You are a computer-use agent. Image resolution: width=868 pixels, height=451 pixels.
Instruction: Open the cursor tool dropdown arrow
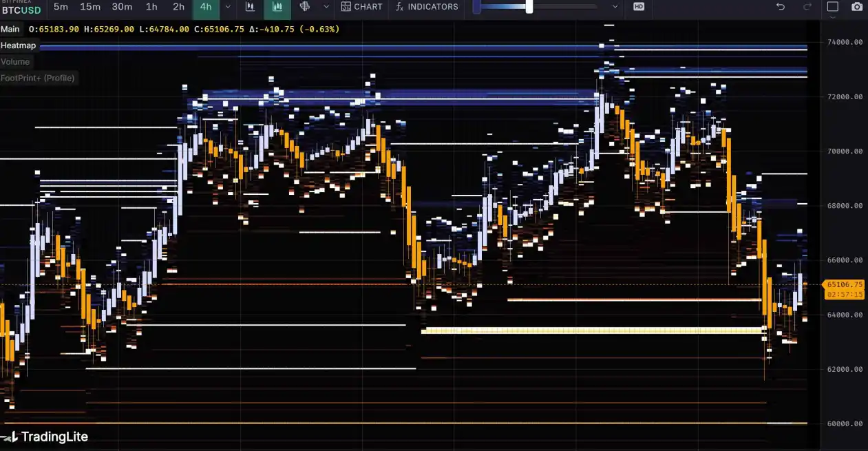tap(326, 7)
